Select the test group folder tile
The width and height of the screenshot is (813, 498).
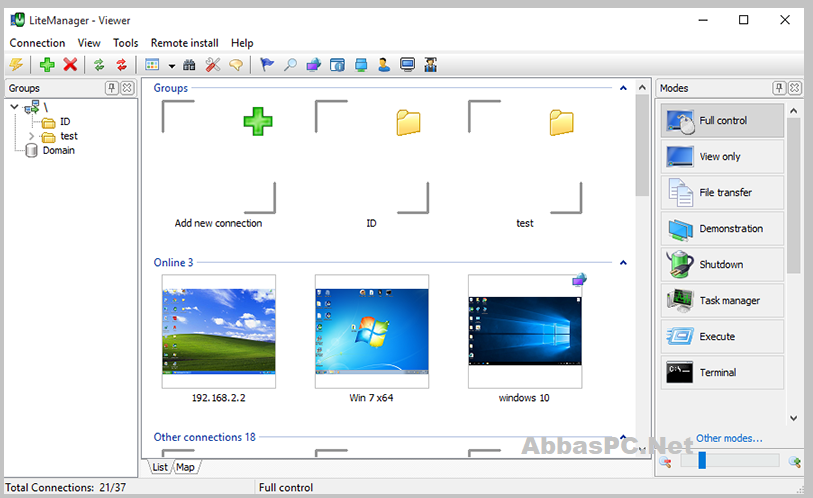(x=525, y=164)
